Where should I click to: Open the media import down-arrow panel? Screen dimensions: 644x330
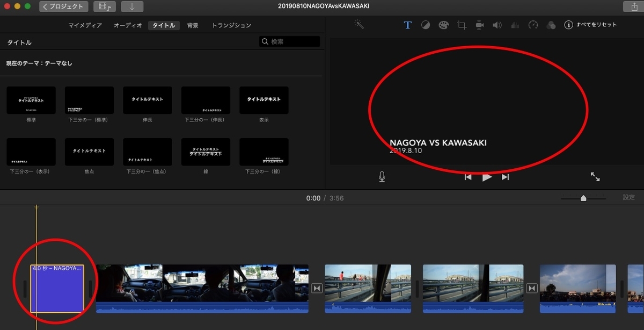pyautogui.click(x=131, y=6)
